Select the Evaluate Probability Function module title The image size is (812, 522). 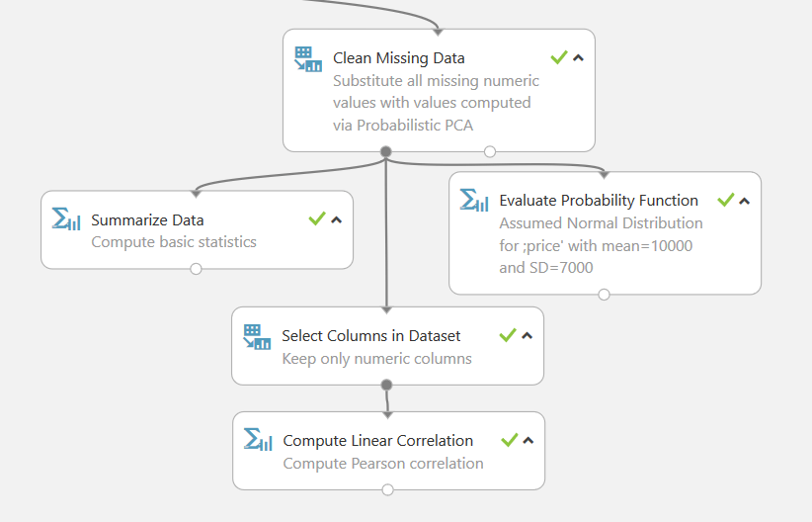point(599,201)
